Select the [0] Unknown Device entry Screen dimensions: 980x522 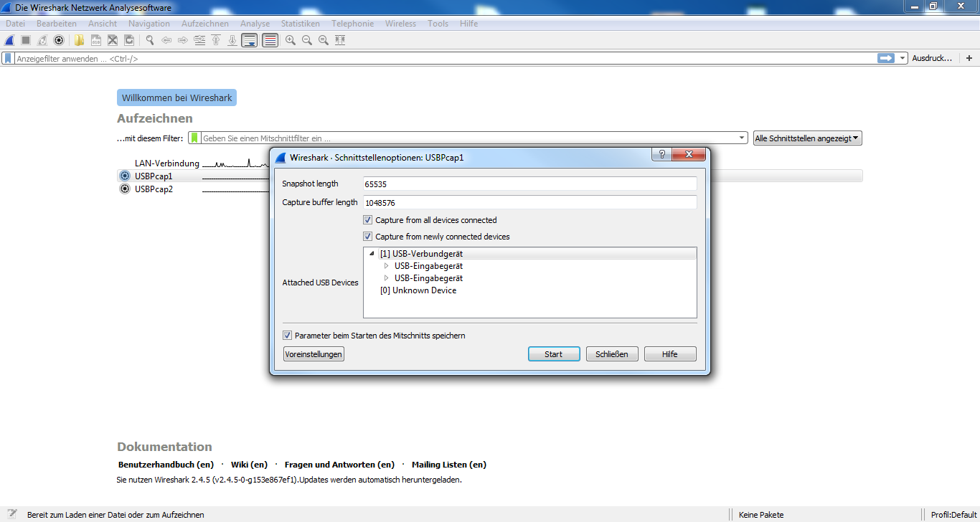coord(418,290)
